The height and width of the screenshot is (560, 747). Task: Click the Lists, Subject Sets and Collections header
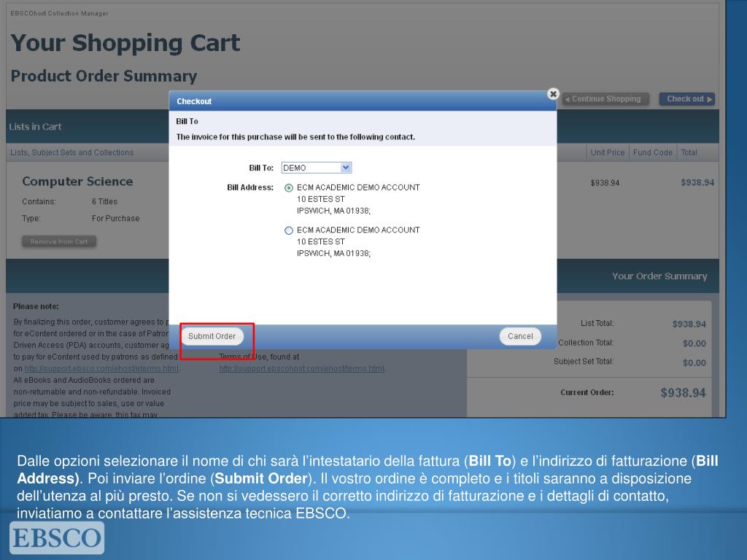point(72,152)
